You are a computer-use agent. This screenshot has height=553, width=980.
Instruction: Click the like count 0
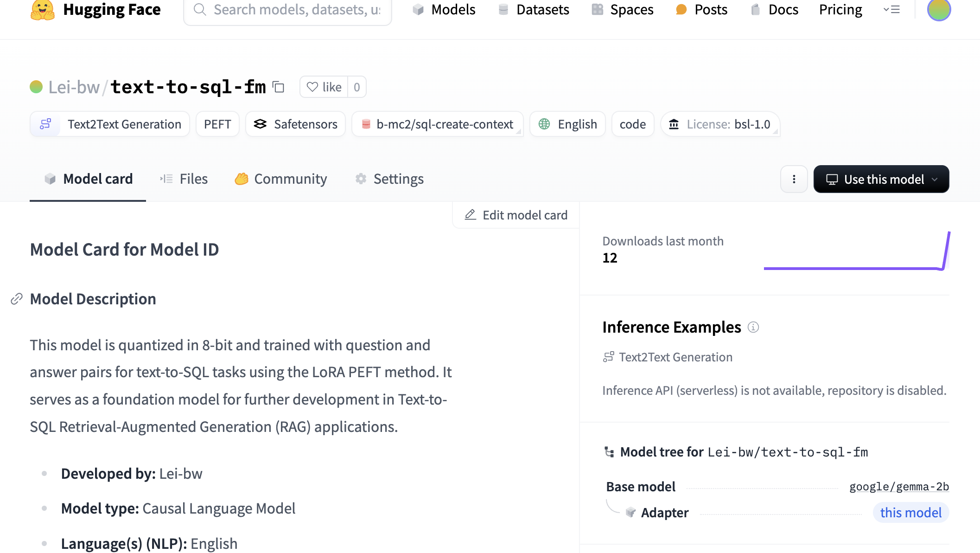click(356, 87)
